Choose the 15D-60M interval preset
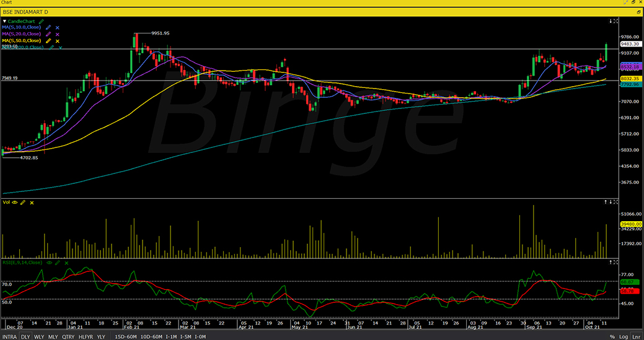644x340 pixels. pos(125,336)
